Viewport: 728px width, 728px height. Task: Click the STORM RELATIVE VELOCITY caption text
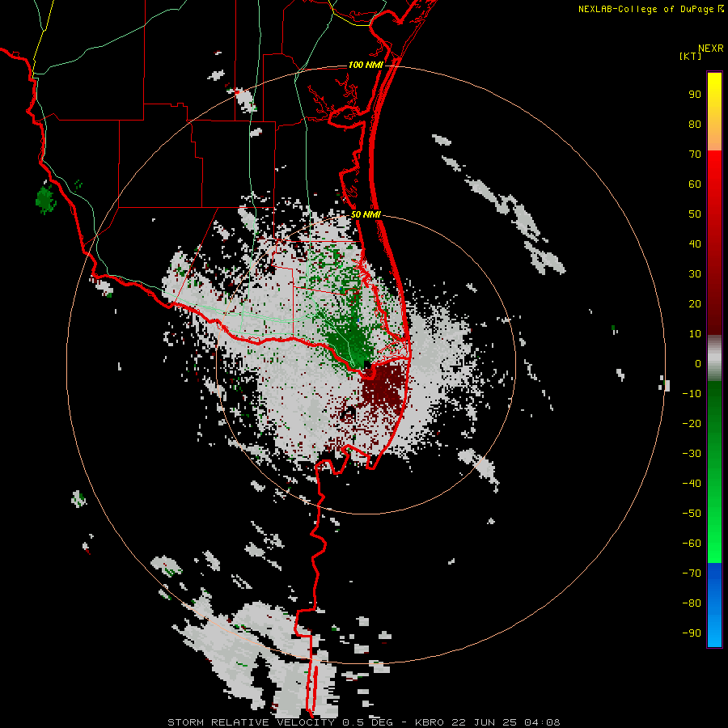tap(252, 722)
